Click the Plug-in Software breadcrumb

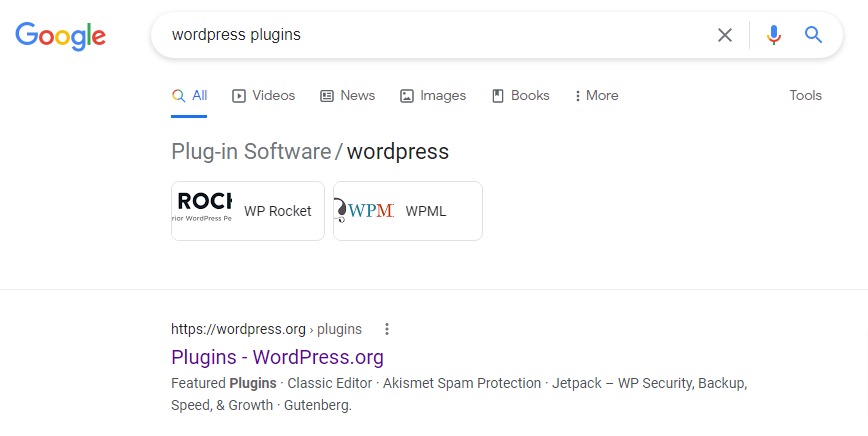(x=251, y=152)
